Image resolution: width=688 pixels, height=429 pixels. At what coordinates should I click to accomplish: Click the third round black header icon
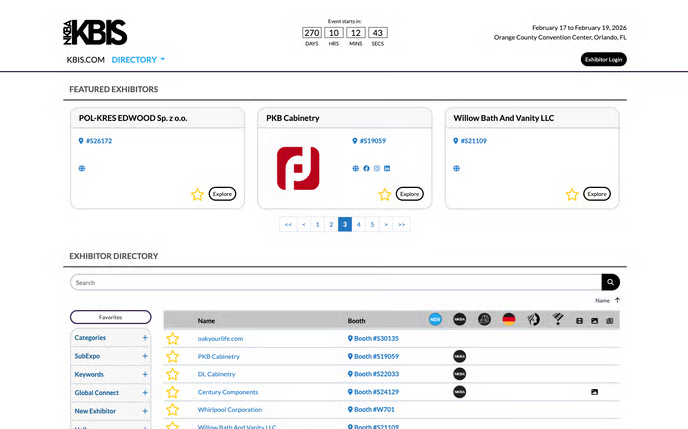(x=484, y=319)
